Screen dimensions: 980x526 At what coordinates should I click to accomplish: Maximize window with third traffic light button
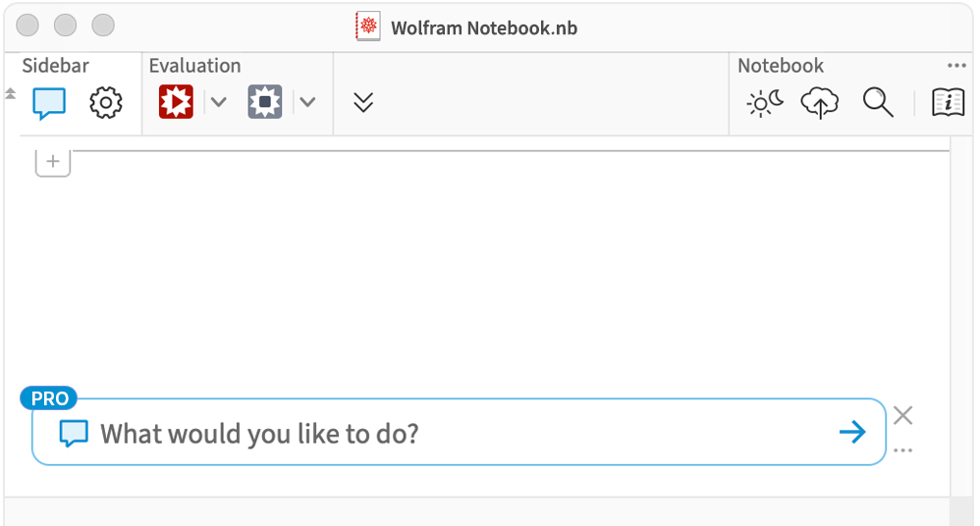pyautogui.click(x=103, y=26)
